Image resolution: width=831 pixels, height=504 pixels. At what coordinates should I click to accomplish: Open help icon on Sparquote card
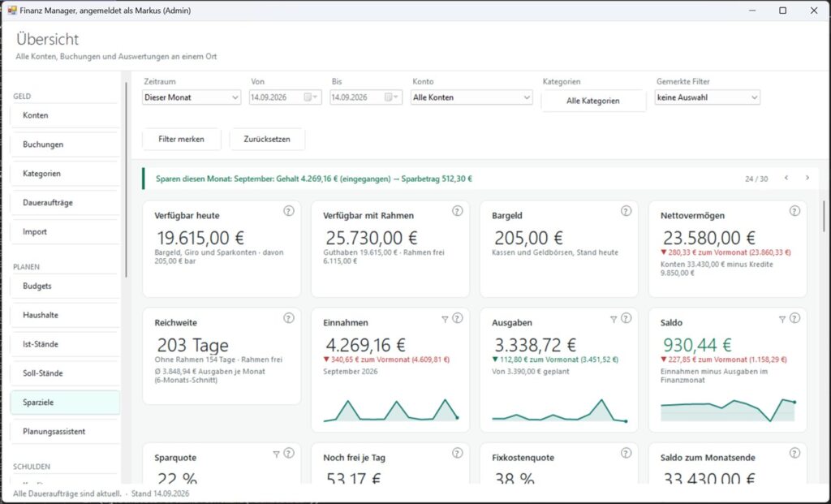click(x=288, y=453)
